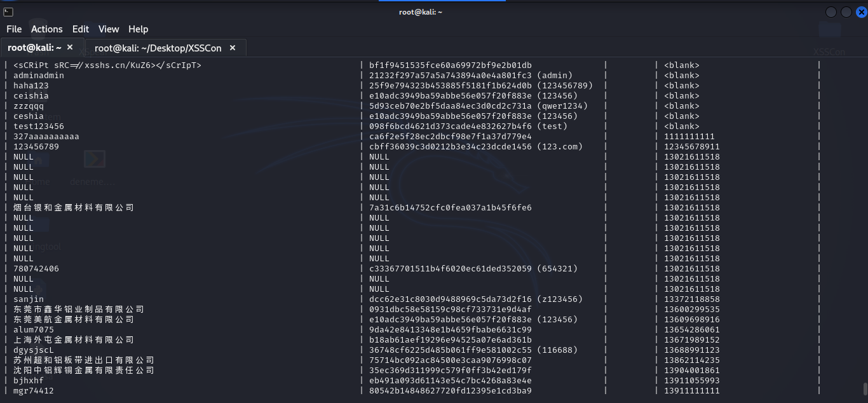Click the username ceishia
868x403 pixels.
(31, 96)
